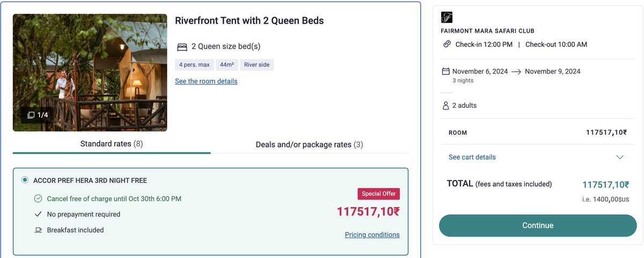Click the Fairmont logo icon
Image resolution: width=644 pixels, height=258 pixels.
point(446,17)
